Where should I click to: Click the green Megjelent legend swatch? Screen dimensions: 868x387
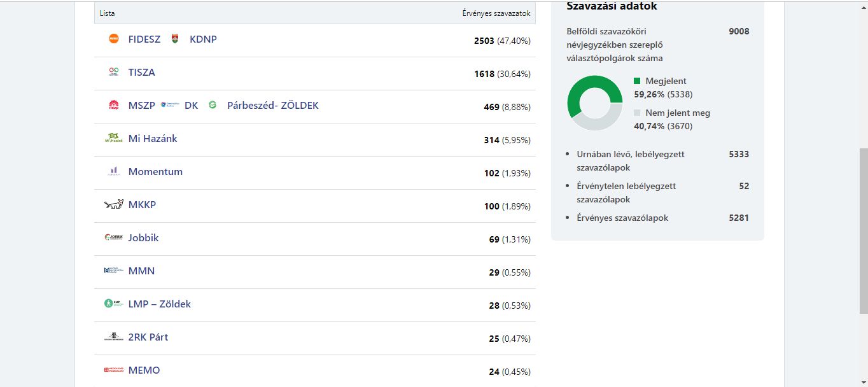pyautogui.click(x=638, y=81)
